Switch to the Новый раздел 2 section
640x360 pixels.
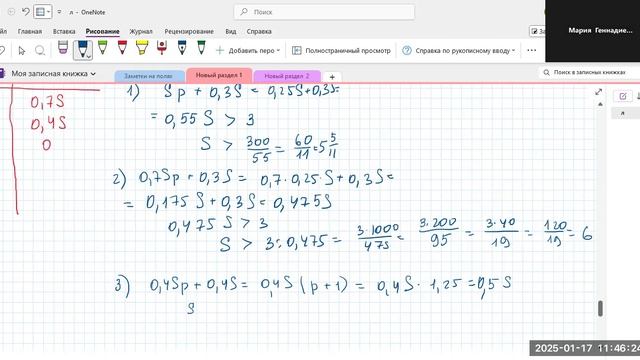(287, 76)
